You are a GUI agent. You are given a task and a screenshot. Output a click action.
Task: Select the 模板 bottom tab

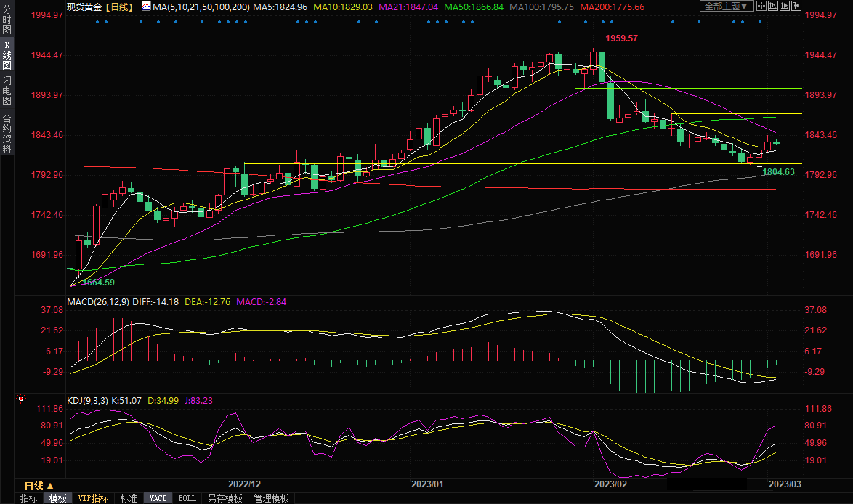point(57,498)
